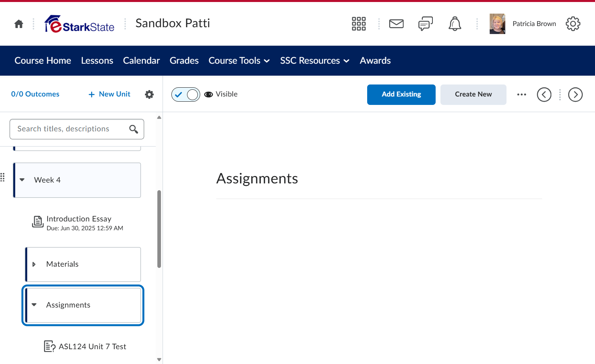Screen dimensions: 595x364
Task: Open subscription alerts chat bubbles icon
Action: pos(426,24)
